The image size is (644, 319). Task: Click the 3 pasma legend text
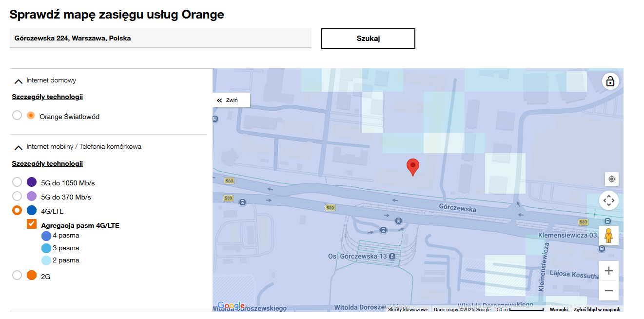[x=66, y=248]
